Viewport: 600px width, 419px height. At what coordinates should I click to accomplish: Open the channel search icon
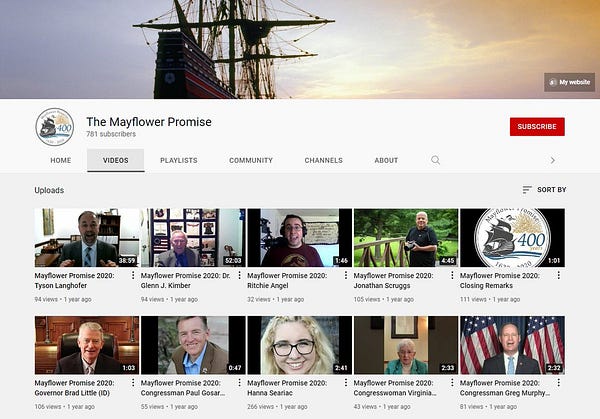pyautogui.click(x=435, y=160)
